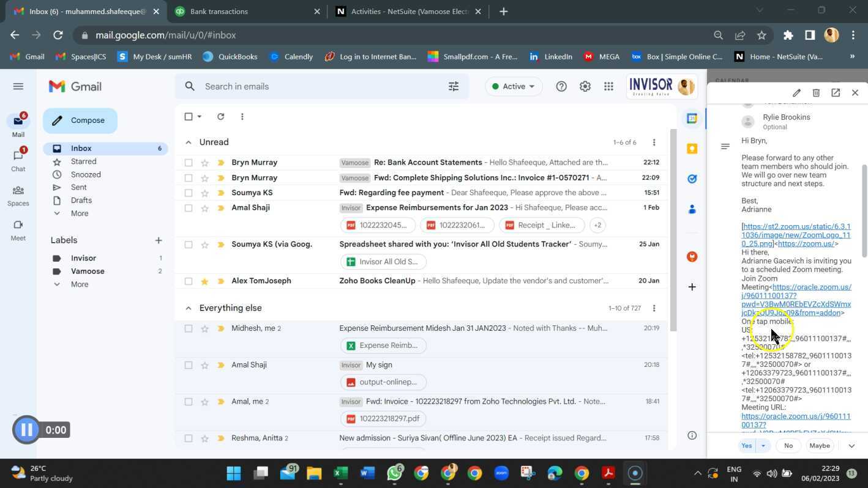868x488 pixels.
Task: Click the Compose button
Action: [80, 120]
